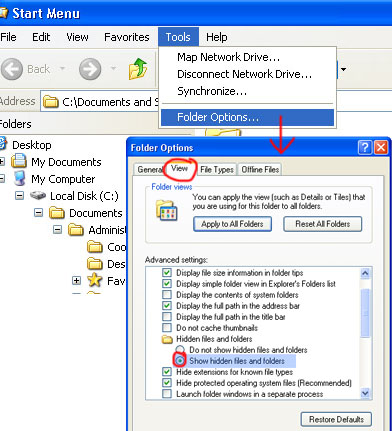The width and height of the screenshot is (392, 431).
Task: Open the Back button history dropdown arrow
Action: click(x=62, y=69)
